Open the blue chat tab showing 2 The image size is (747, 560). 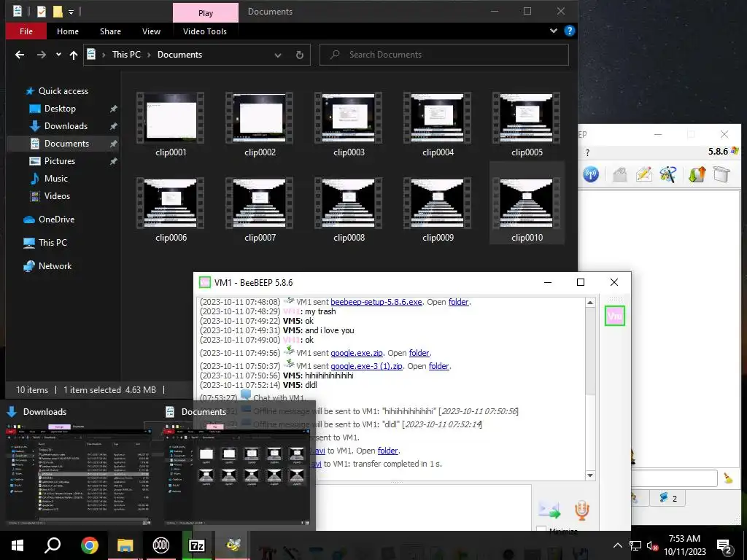668,498
